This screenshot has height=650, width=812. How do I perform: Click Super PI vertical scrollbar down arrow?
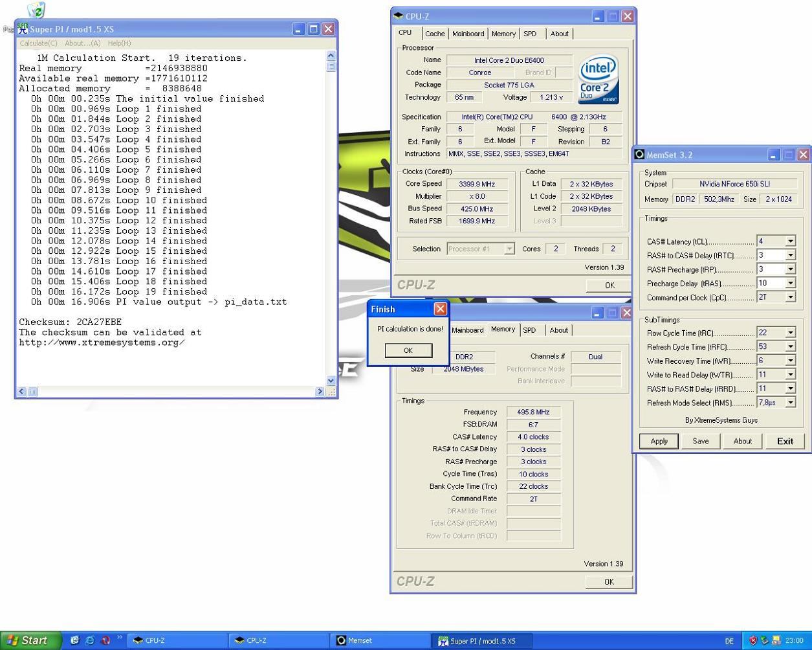tap(331, 381)
